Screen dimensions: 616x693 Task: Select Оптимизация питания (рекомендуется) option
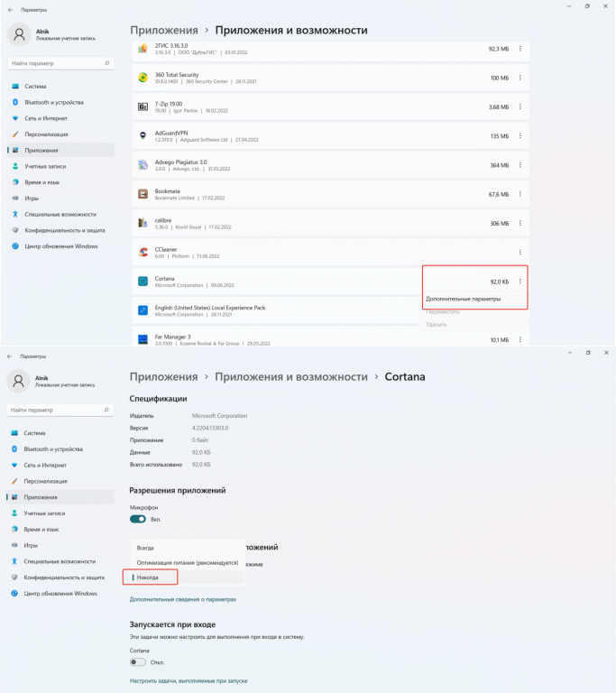pos(188,563)
